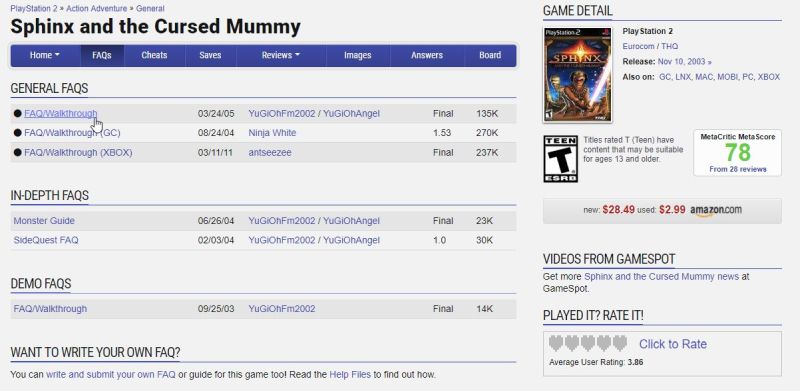The width and height of the screenshot is (800, 391).
Task: Go to the Images tab
Action: tap(358, 55)
